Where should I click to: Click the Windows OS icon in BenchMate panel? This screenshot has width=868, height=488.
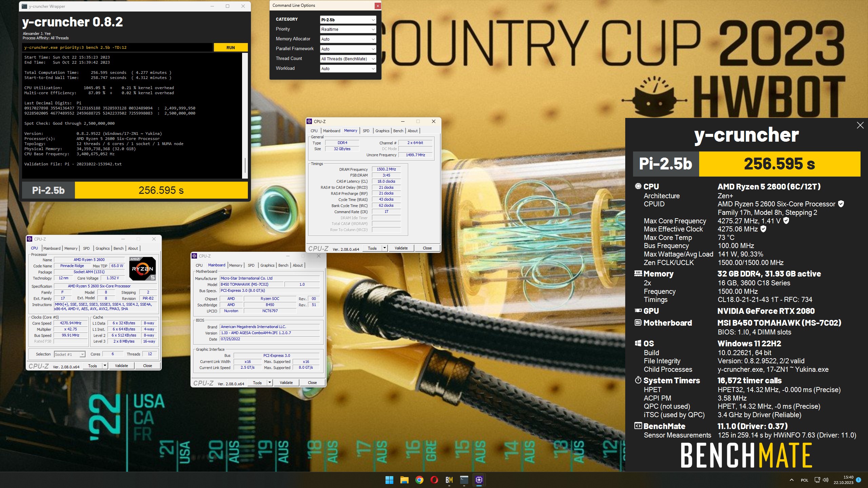[638, 343]
